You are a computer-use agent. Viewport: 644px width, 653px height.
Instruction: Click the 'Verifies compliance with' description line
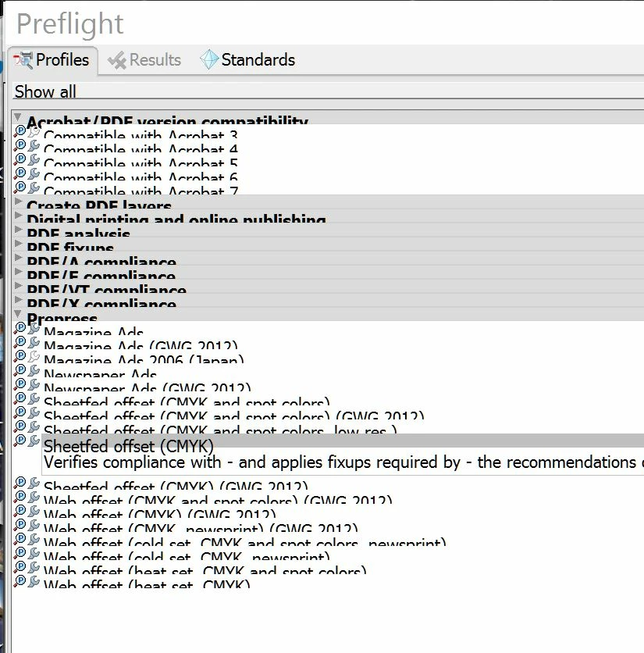(343, 462)
